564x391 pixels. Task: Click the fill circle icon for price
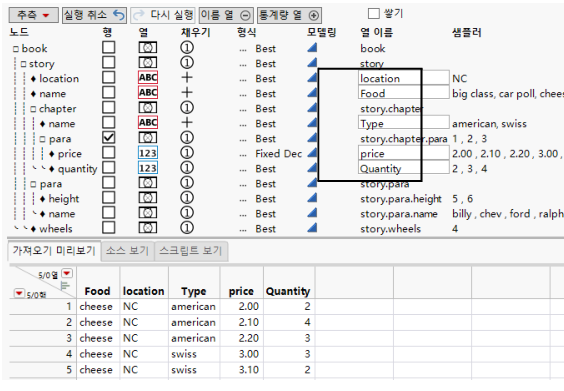[x=187, y=153]
